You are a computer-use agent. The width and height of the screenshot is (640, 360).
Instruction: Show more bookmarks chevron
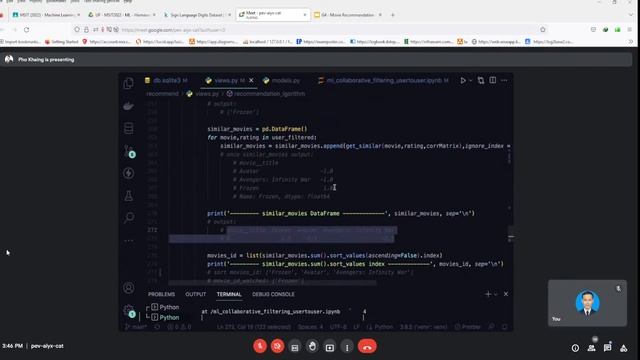631,42
